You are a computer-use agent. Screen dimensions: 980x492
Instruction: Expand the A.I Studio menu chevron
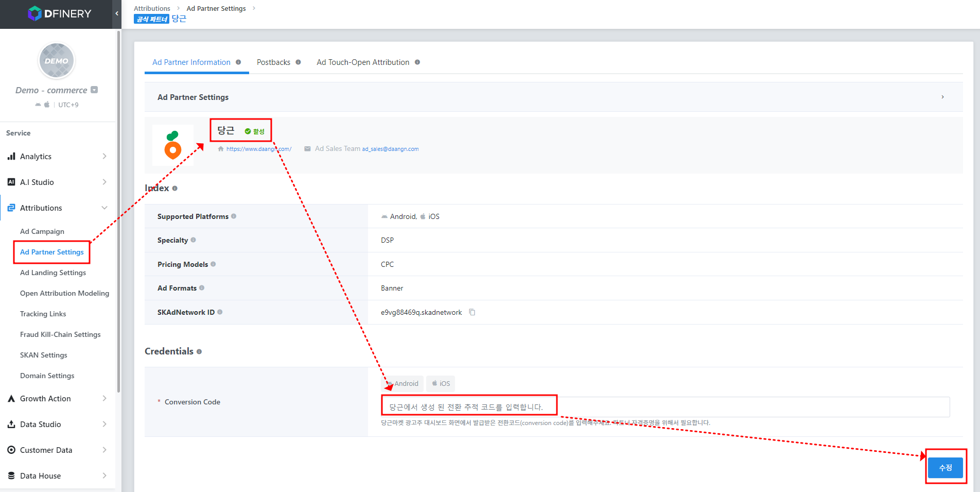[104, 182]
